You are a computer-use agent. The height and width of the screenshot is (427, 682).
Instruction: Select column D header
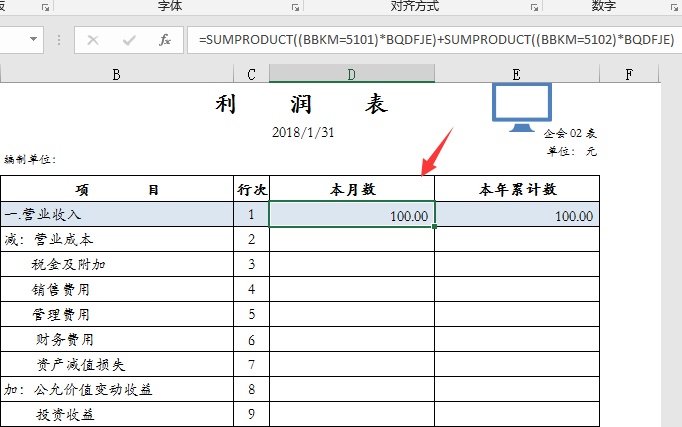pos(351,74)
